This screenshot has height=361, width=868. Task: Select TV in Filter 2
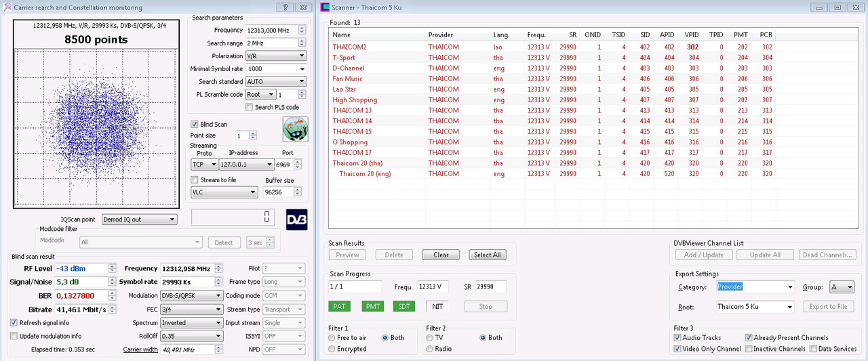point(429,337)
